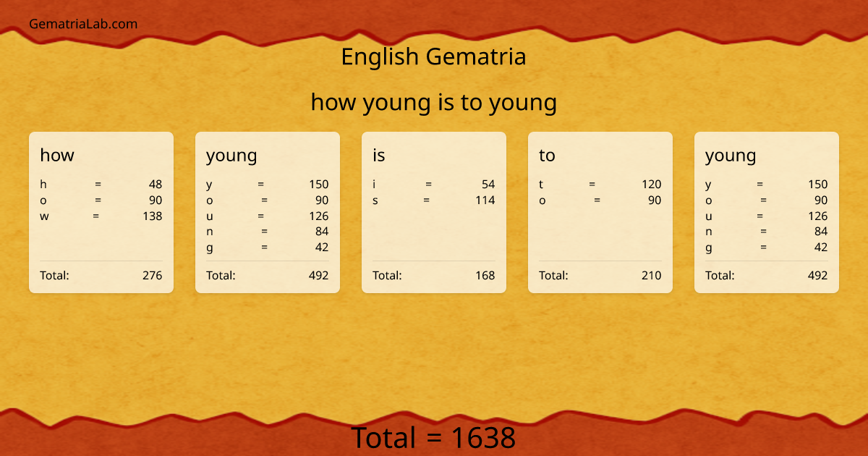
Task: Open the GematriaLab.com site link
Action: (83, 24)
